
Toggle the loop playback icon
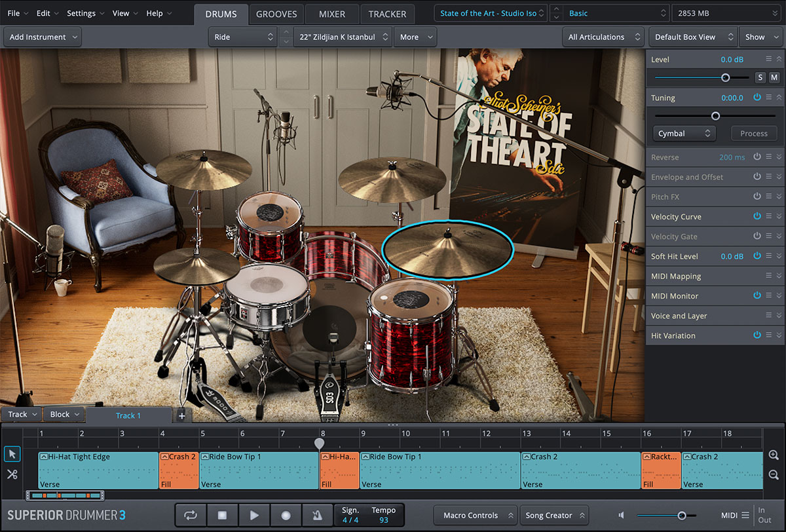tap(191, 516)
